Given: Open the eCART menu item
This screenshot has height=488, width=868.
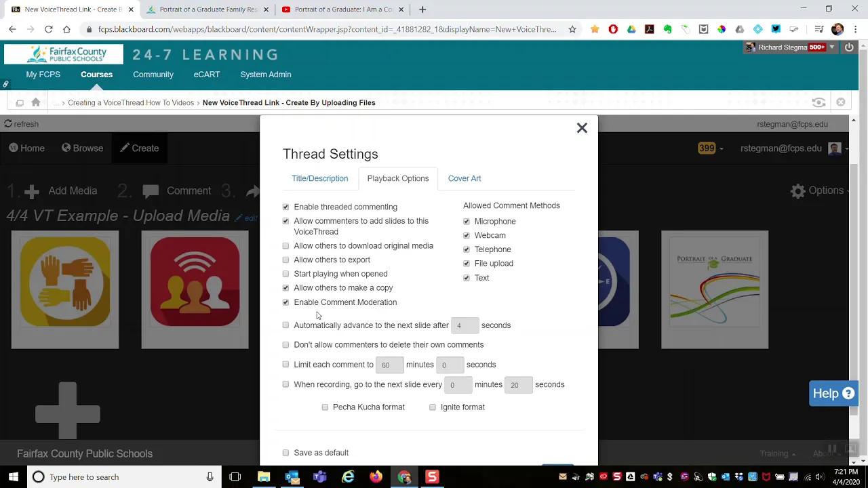Looking at the screenshot, I should pos(207,75).
